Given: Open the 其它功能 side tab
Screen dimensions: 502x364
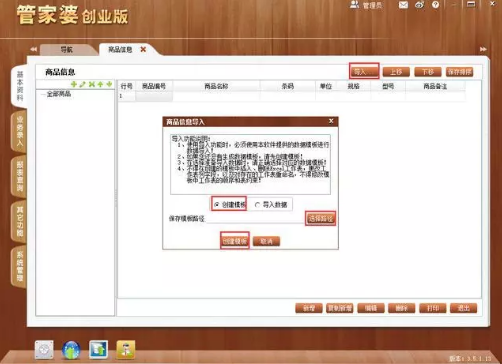Looking at the screenshot, I should pos(20,221).
